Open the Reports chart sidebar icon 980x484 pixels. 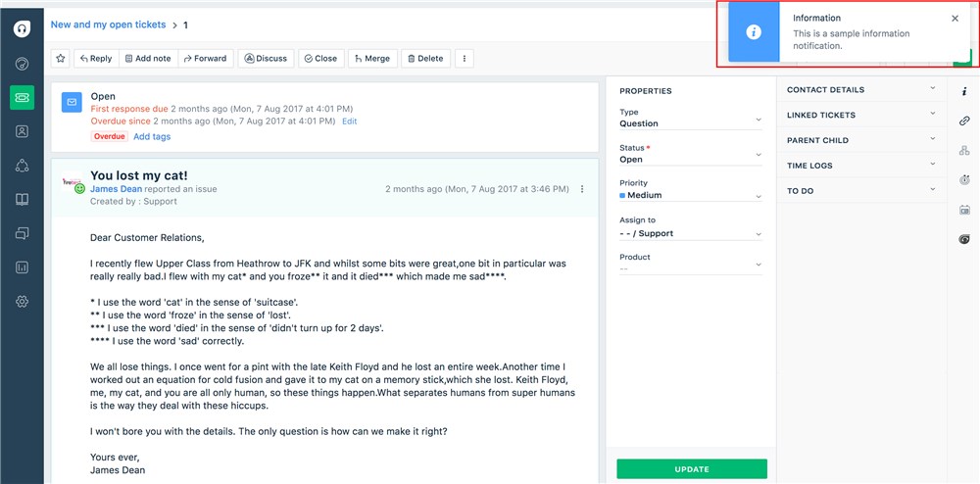click(22, 267)
